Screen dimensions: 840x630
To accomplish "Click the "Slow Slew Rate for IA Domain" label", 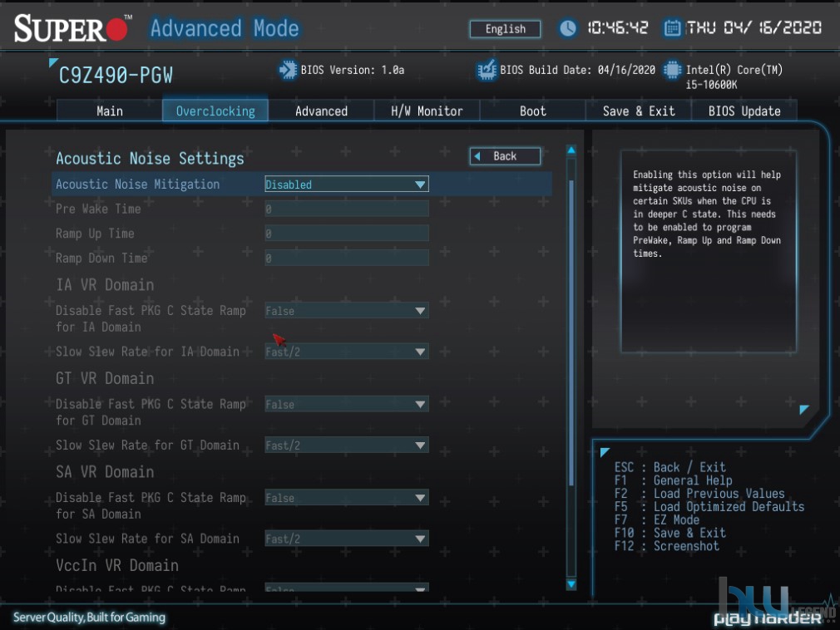I will 147,352.
